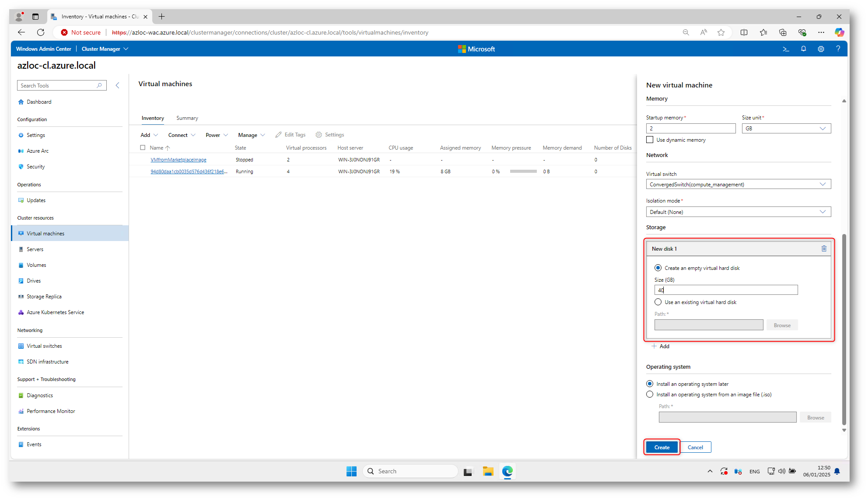Image resolution: width=868 pixels, height=500 pixels.
Task: Collapse the tools sidebar chevron
Action: coord(117,85)
